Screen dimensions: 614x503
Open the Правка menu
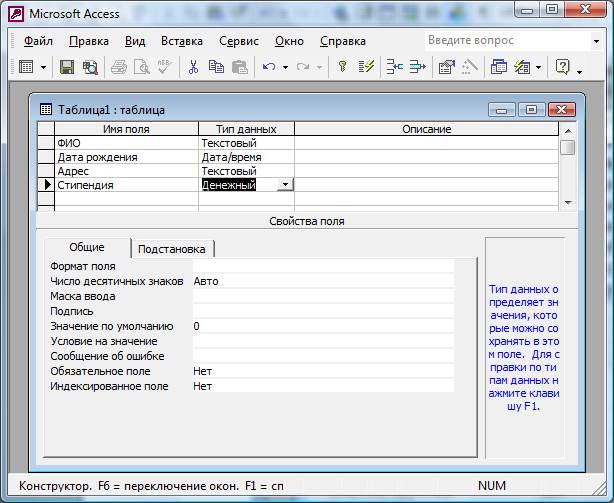(89, 41)
